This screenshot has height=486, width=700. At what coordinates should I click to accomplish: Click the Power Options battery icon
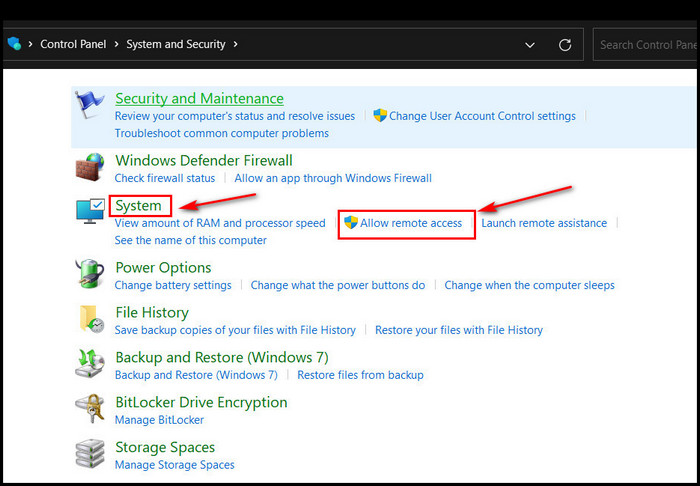pyautogui.click(x=90, y=274)
